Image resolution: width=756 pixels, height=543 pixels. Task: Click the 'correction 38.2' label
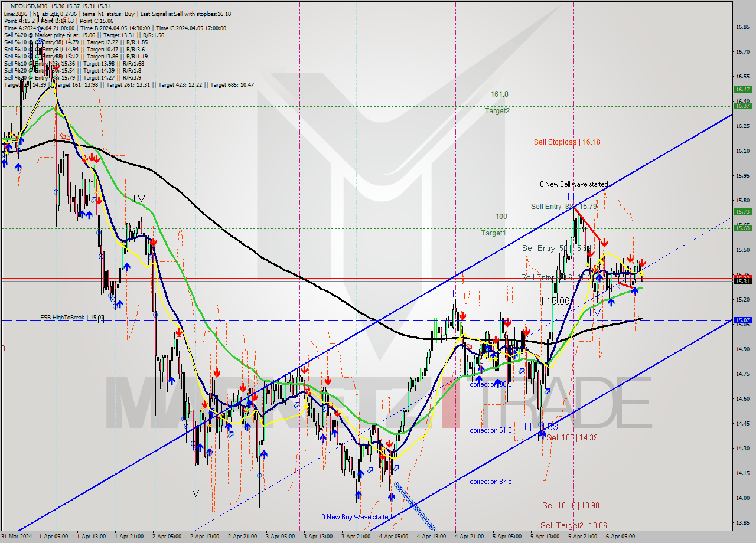(x=491, y=384)
